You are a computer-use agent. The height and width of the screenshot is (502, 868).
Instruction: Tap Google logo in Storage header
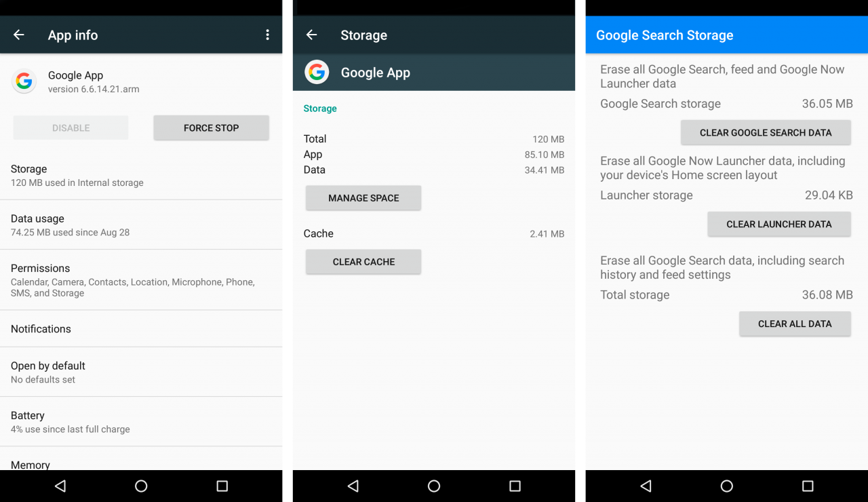(x=317, y=72)
